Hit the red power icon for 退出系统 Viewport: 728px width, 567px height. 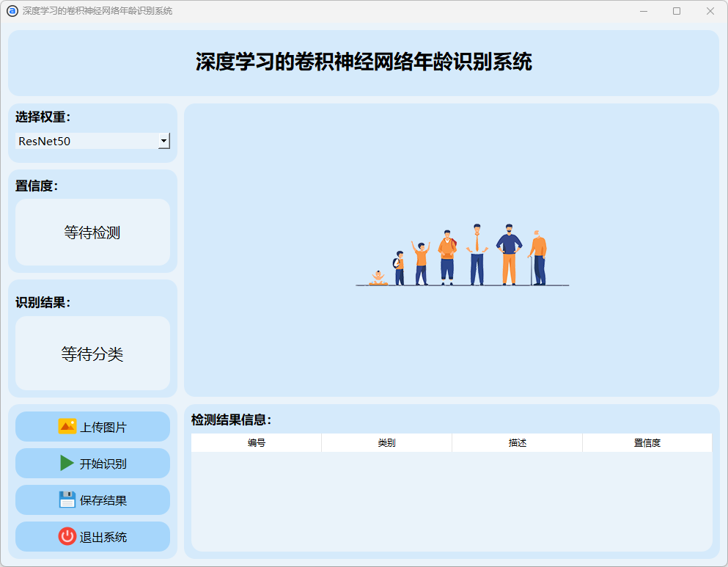click(67, 536)
